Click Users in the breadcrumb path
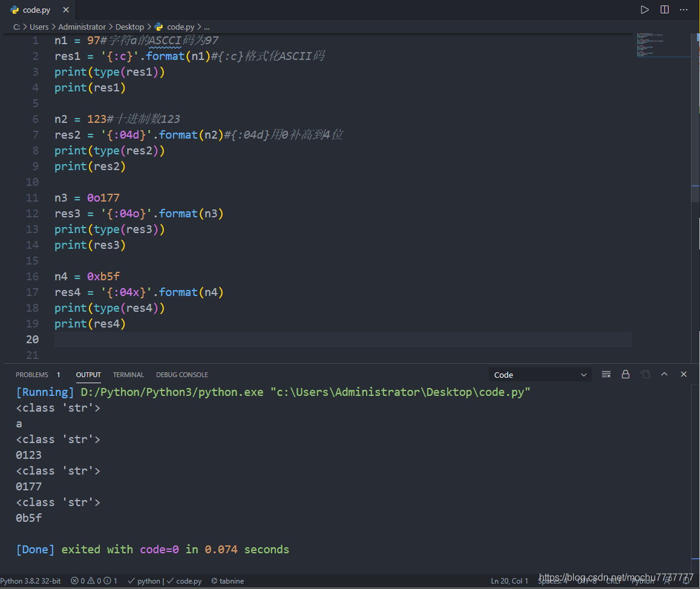The image size is (700, 589). (39, 27)
